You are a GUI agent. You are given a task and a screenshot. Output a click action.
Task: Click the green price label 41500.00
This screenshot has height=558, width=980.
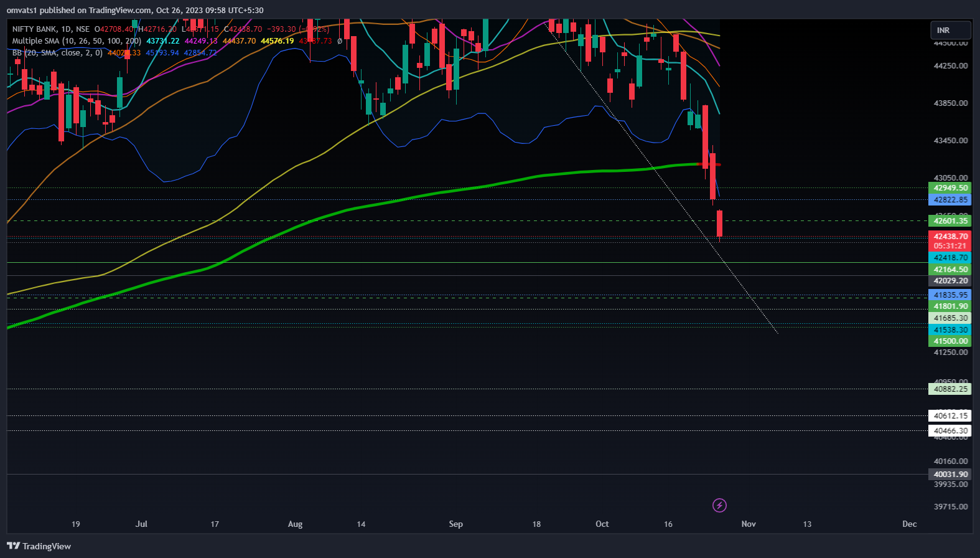pos(950,341)
